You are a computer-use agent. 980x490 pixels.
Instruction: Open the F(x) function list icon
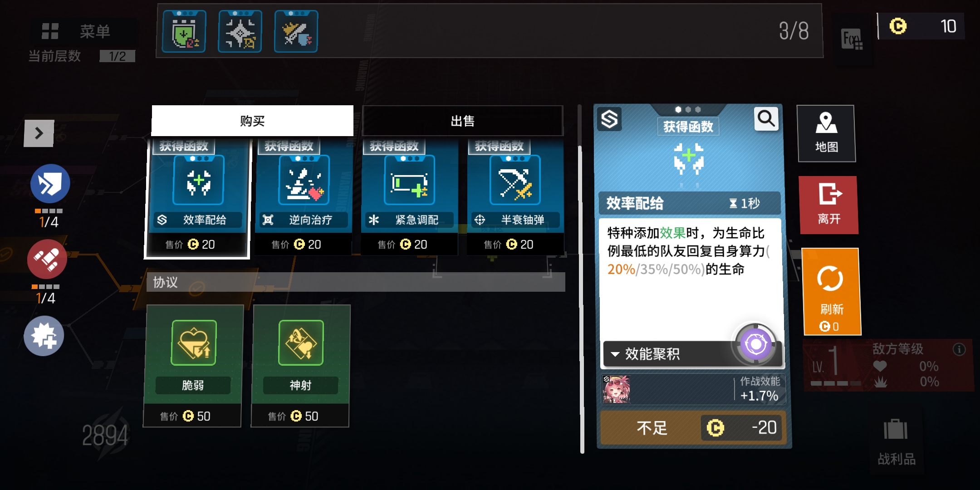click(x=852, y=39)
